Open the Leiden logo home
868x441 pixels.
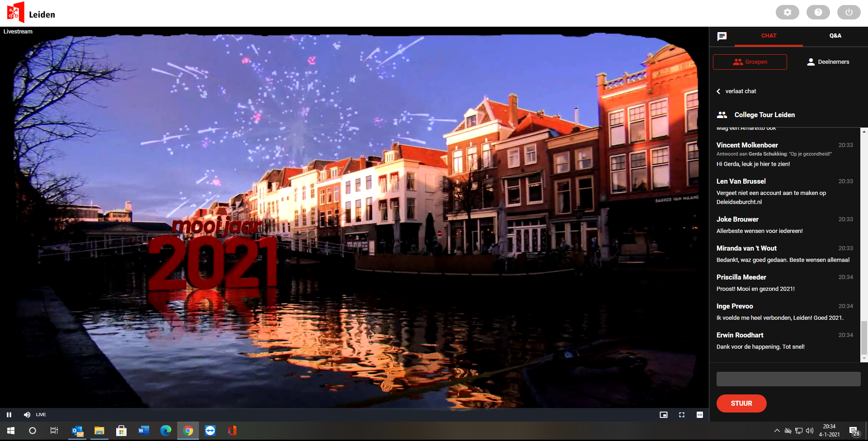[x=31, y=13]
